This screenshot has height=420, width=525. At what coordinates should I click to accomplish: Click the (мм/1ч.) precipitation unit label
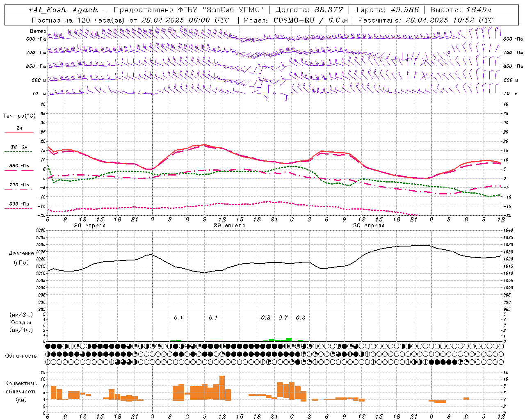point(21,330)
